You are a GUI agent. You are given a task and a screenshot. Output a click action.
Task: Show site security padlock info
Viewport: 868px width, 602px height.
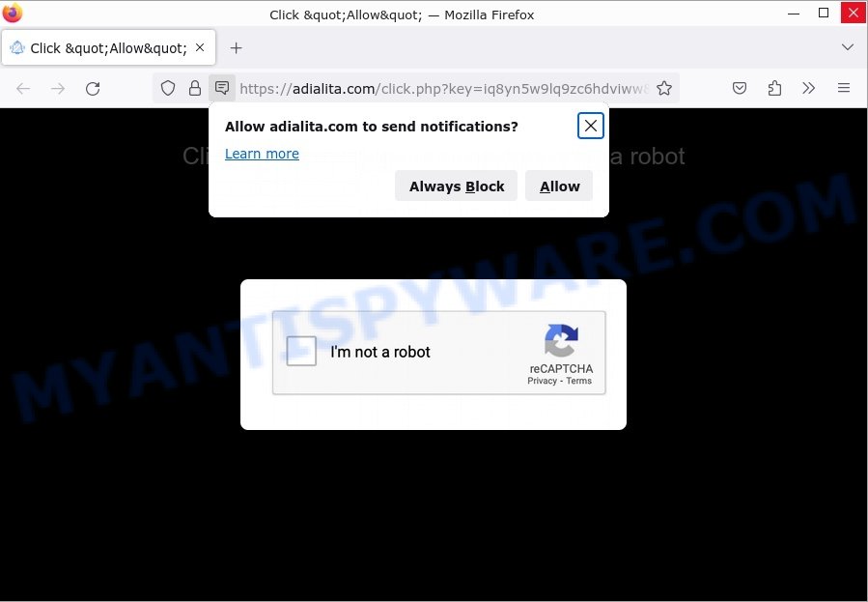[x=195, y=88]
